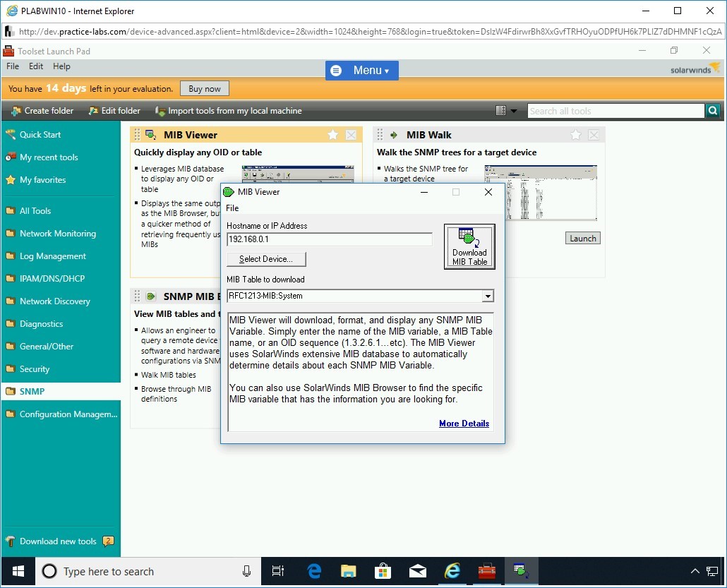Open the Edit menu in Launch Pad
Screen dimensions: 727x588
[36, 66]
